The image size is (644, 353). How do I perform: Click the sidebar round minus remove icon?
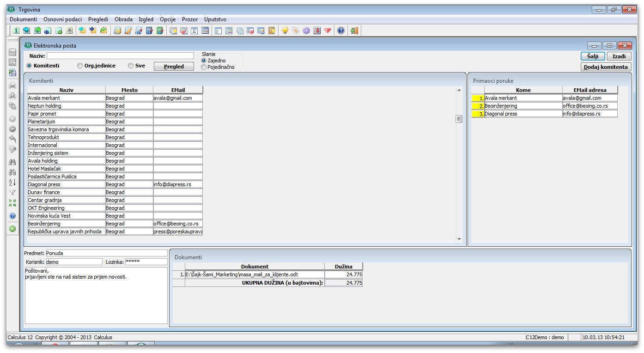[12, 129]
